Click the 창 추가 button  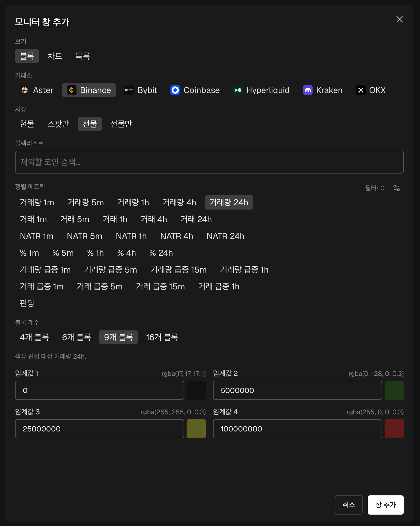[386, 505]
